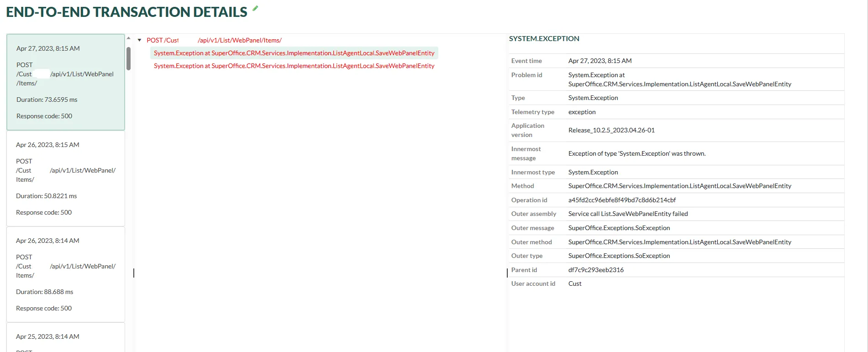This screenshot has width=868, height=352.
Task: Click the Outer message value SuperOffice.Exceptions.SoException
Action: 619,228
